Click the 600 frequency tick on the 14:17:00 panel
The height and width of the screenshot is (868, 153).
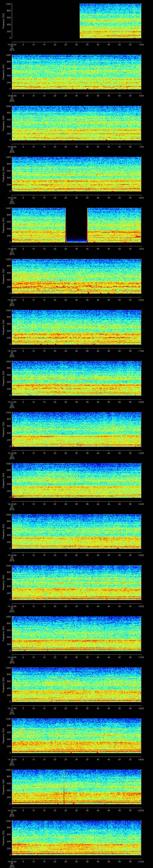[x=9, y=681]
